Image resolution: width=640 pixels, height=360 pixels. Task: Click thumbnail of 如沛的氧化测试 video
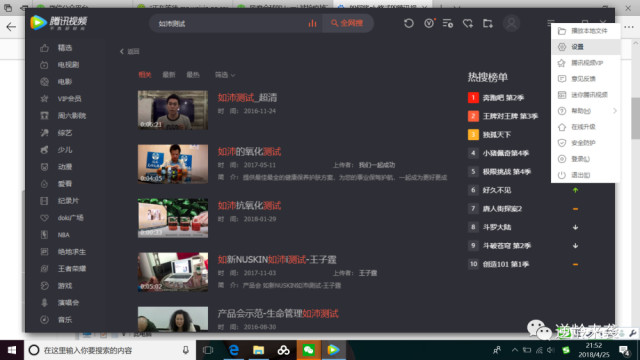[x=173, y=164]
